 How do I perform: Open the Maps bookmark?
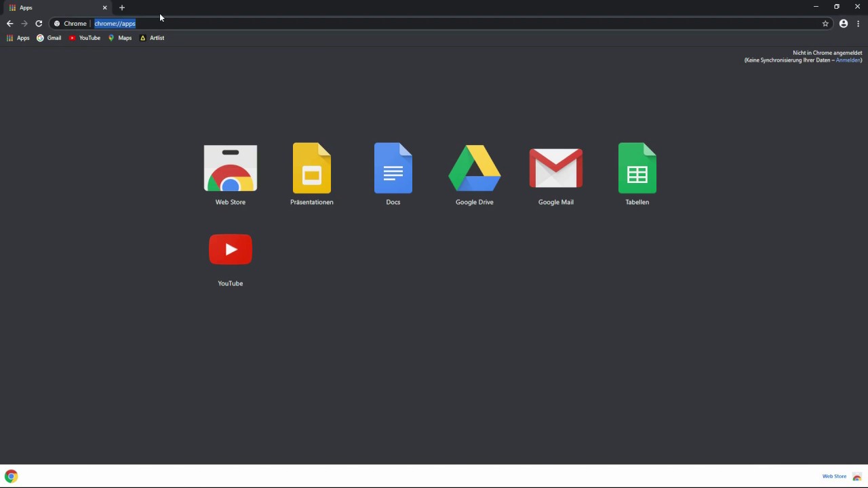(x=120, y=38)
